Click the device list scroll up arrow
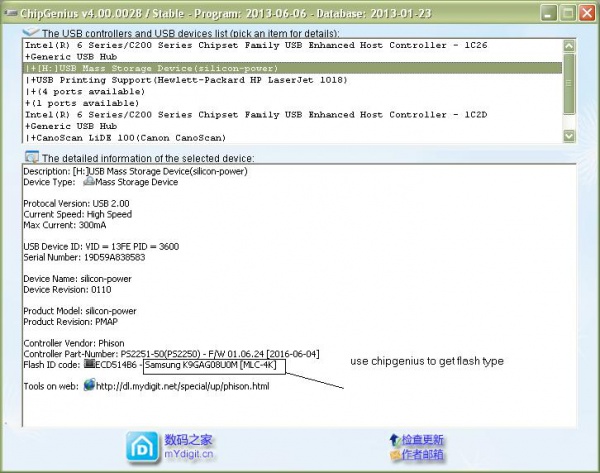This screenshot has height=473, width=600. tap(569, 46)
